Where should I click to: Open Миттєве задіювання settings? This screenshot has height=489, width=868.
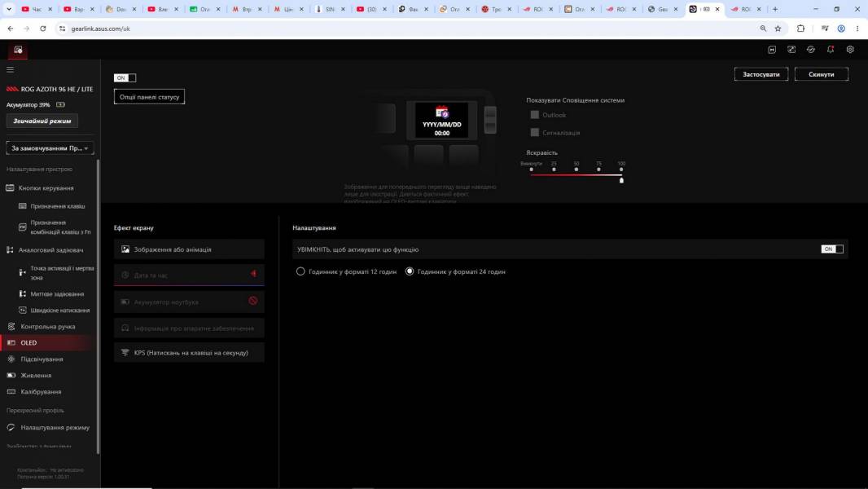pyautogui.click(x=57, y=294)
